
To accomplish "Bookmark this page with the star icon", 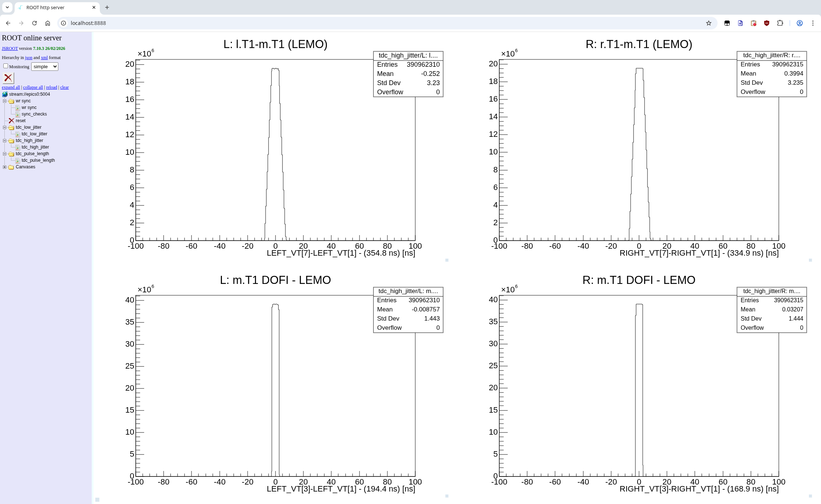I will [x=709, y=23].
